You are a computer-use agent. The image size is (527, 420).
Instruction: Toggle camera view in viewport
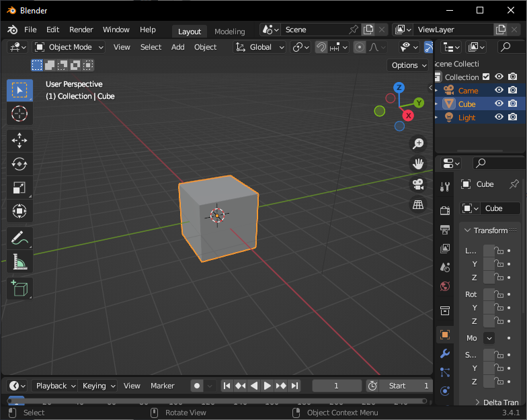point(418,184)
